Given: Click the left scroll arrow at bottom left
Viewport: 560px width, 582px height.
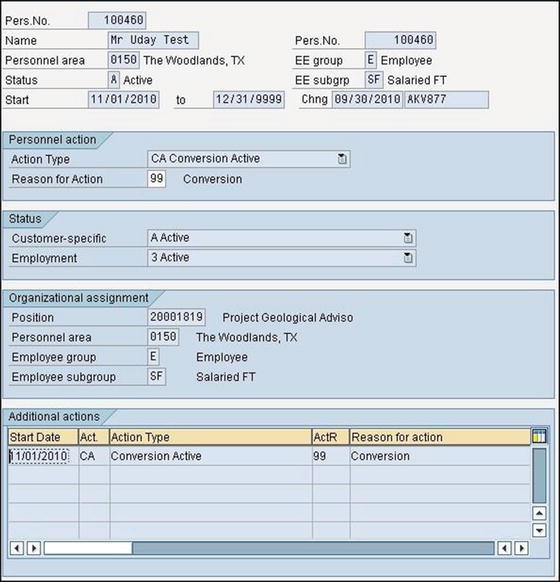Looking at the screenshot, I should [17, 548].
